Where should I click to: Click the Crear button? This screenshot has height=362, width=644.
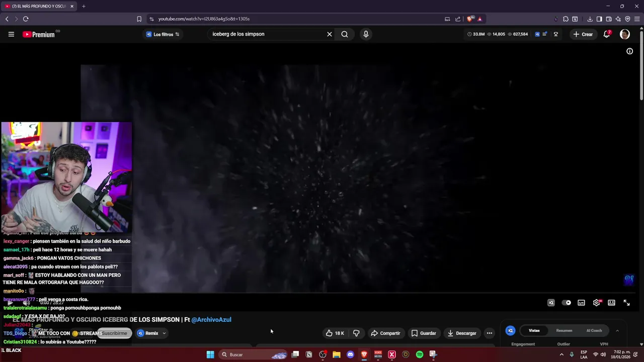tap(583, 34)
